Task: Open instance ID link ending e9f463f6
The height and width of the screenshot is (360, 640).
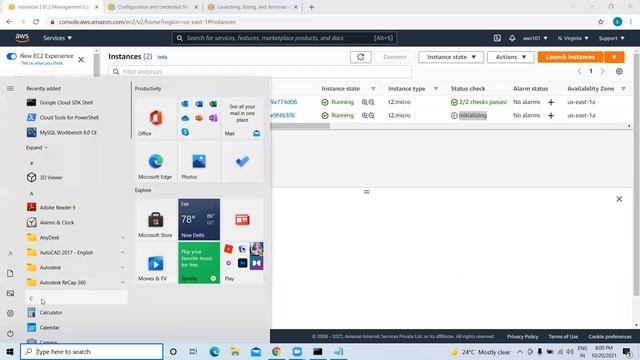Action: (282, 116)
